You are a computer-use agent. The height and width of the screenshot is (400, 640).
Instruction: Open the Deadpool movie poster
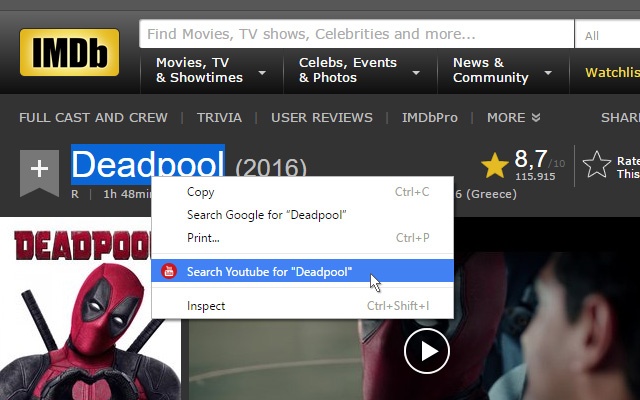[90, 309]
